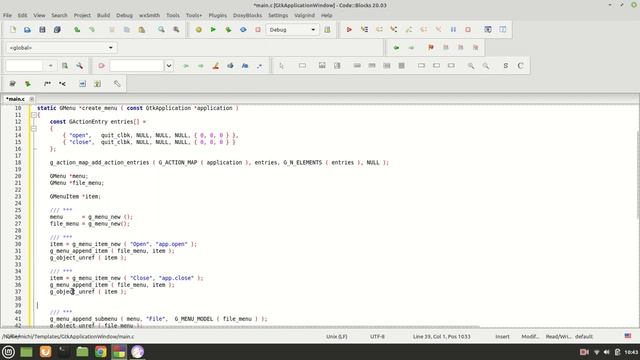Open the system menu in the taskbar
640x360 pixels.
8,352
